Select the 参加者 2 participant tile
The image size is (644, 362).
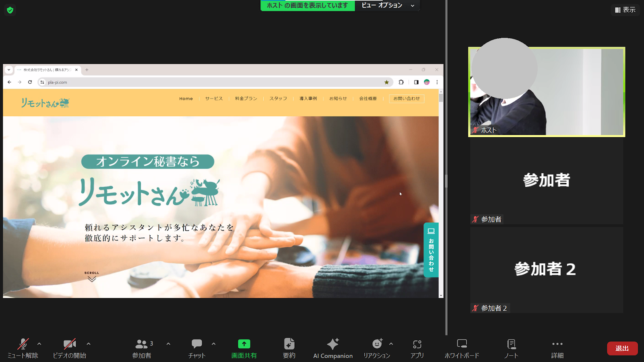547,270
